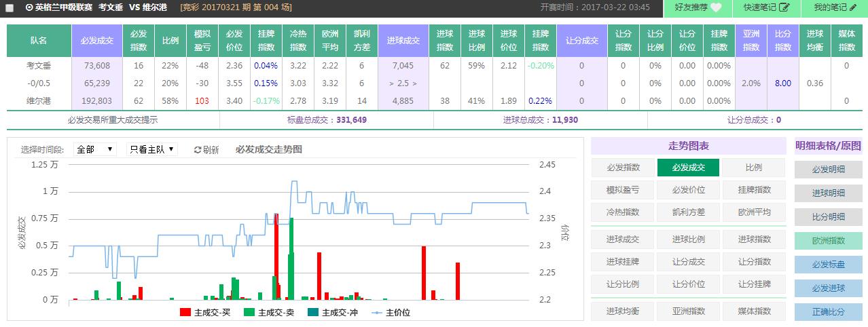
Task: Click the 凯利方差 column header
Action: (x=362, y=41)
